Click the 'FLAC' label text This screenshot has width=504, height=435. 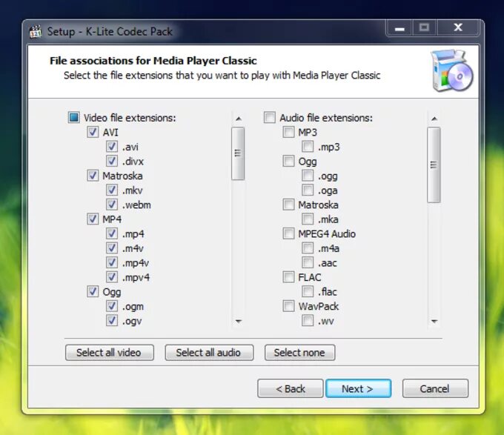coord(310,277)
